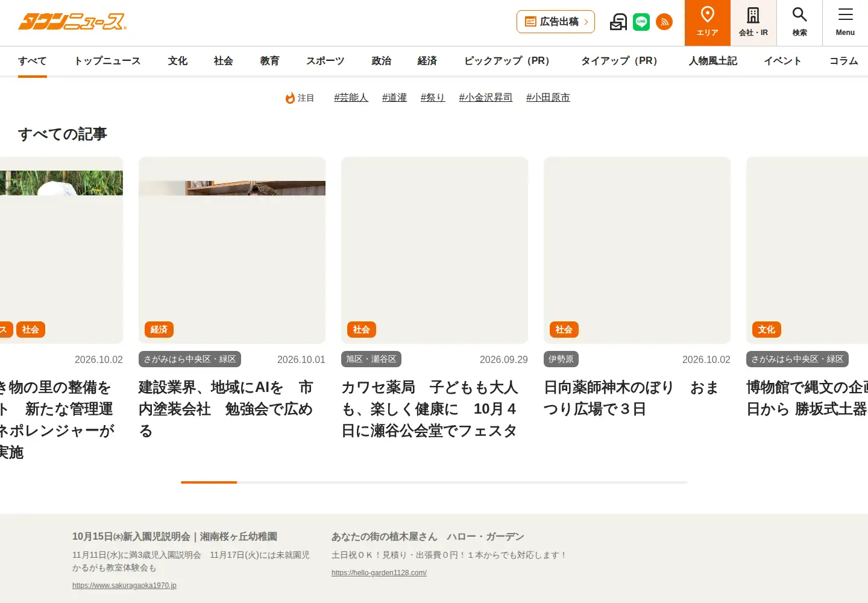868x603 pixels.
Task: Open the 建設業界、地域にAIを headline
Action: point(226,409)
